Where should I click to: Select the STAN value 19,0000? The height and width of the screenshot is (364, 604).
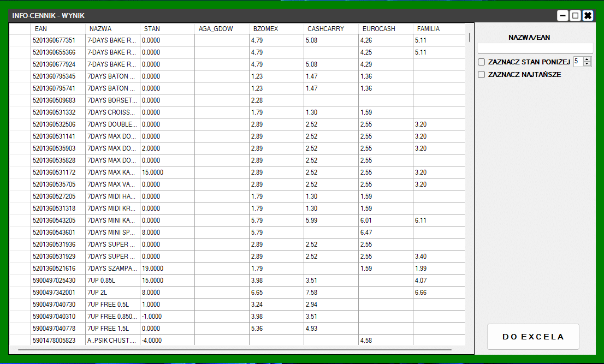point(167,268)
